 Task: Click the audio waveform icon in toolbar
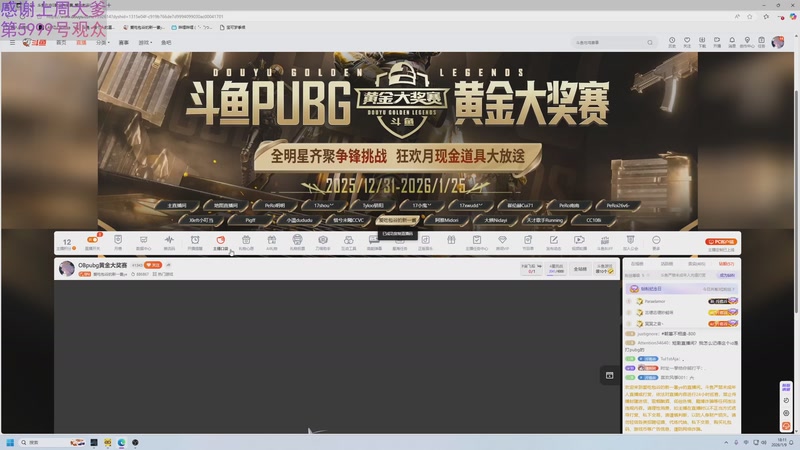(169, 242)
